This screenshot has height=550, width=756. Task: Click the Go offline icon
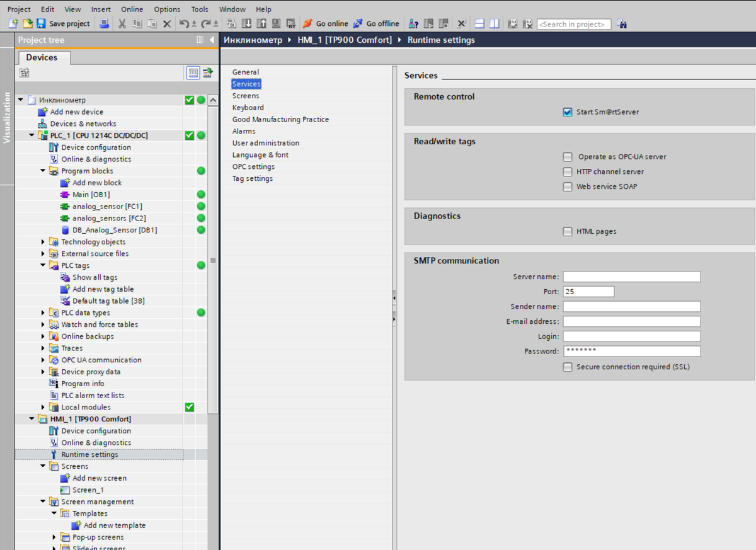[x=376, y=23]
